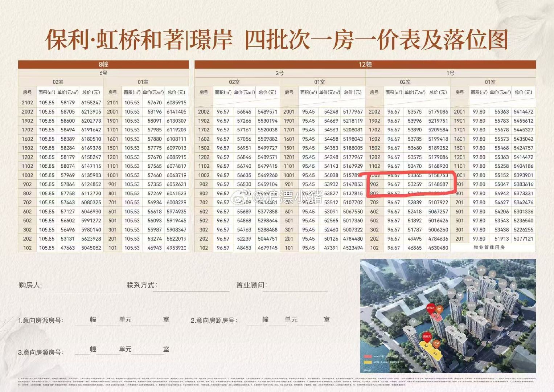Click total price cell "5622019"
Image resolution: width=554 pixels, height=392 pixels.
point(176,239)
